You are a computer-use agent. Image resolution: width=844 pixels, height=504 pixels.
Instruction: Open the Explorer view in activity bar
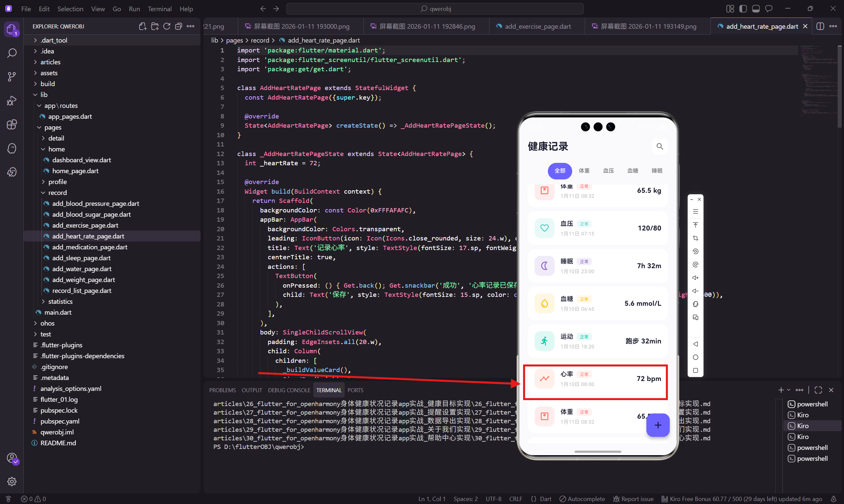(12, 30)
